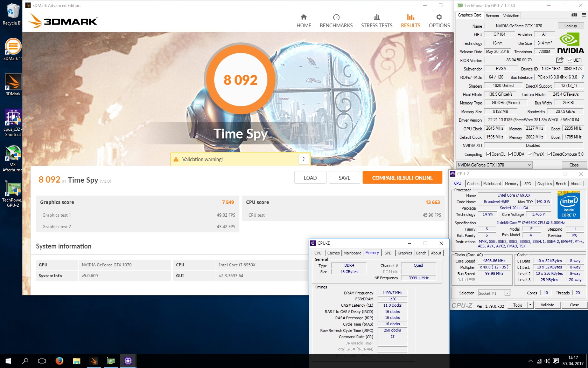Launch Firefox from the taskbar
Viewport: 588px width, 368px height.
pyautogui.click(x=59, y=361)
